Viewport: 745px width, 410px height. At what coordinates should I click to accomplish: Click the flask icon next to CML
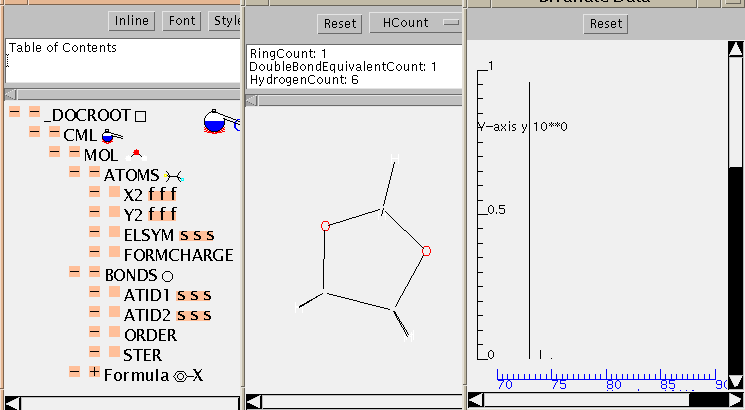[x=112, y=135]
